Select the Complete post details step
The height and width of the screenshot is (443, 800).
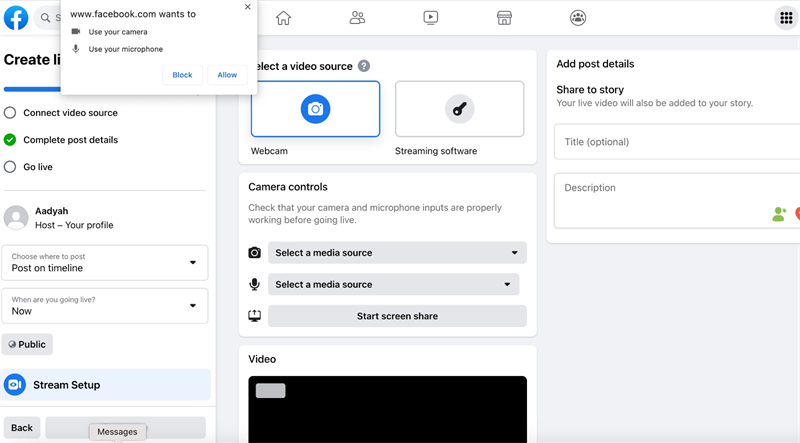[70, 140]
